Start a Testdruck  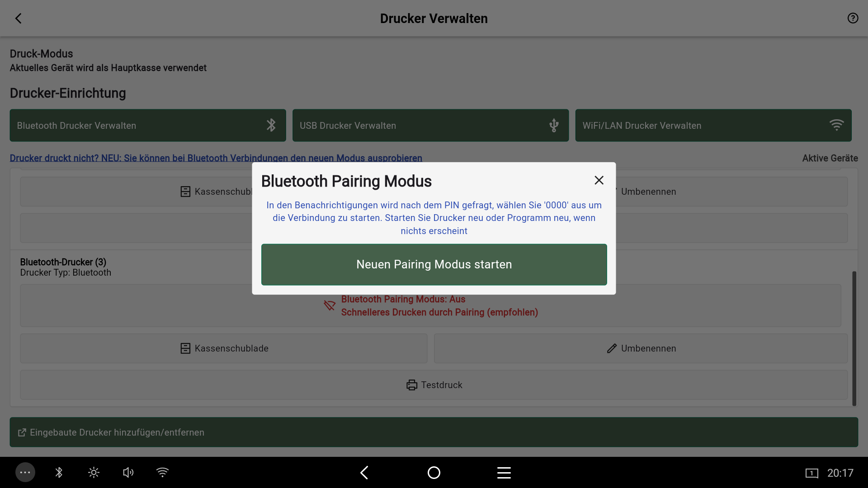434,385
